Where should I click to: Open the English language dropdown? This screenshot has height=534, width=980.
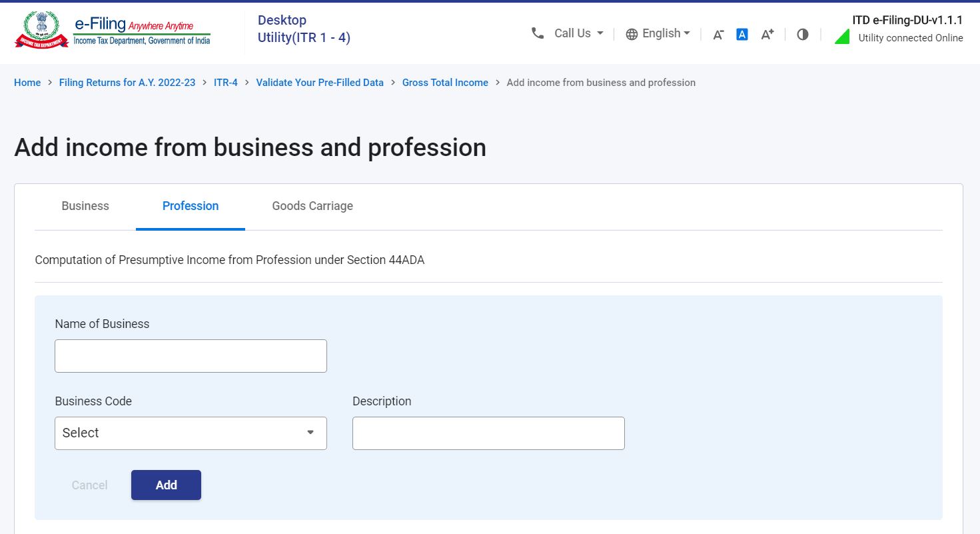[x=663, y=33]
